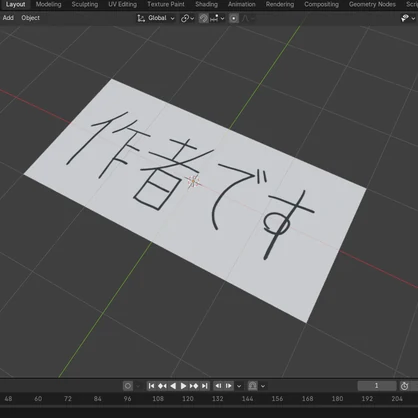The height and width of the screenshot is (418, 418).
Task: Click the 3D cursor at plane center
Action: tap(193, 181)
